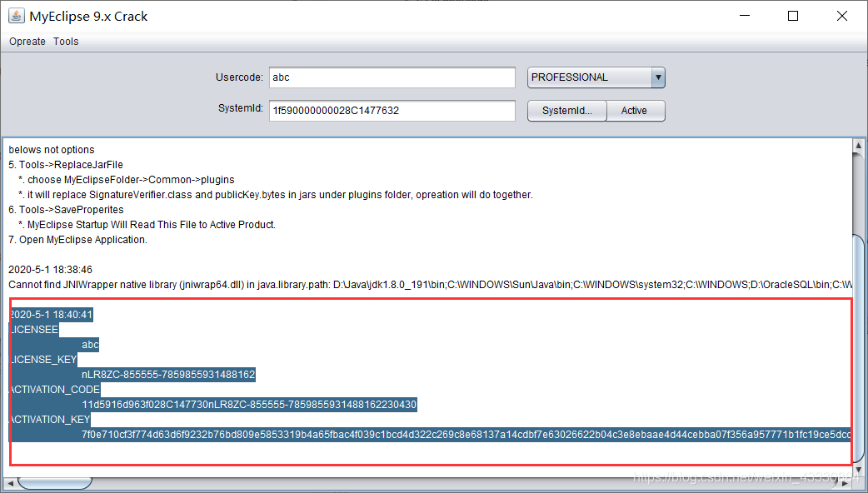
Task: Click the vertical scrollbar up arrow
Action: tap(858, 146)
